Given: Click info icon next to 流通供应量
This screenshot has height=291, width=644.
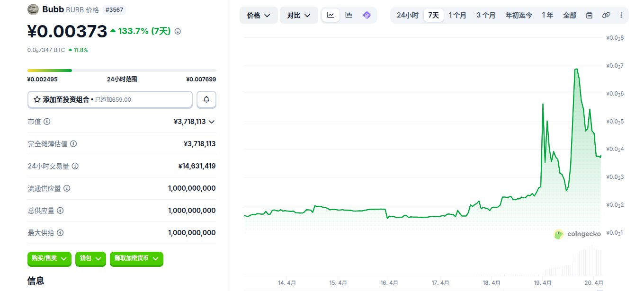Looking at the screenshot, I should [x=67, y=188].
